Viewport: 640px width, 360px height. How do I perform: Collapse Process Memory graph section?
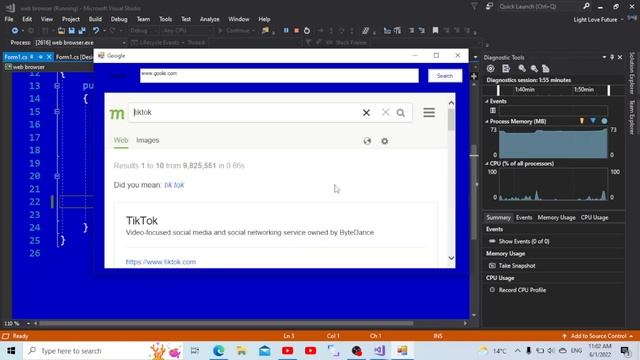coord(487,122)
